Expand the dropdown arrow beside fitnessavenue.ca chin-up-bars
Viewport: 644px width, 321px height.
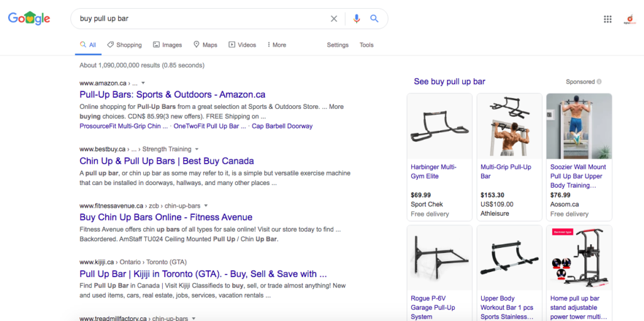point(206,206)
